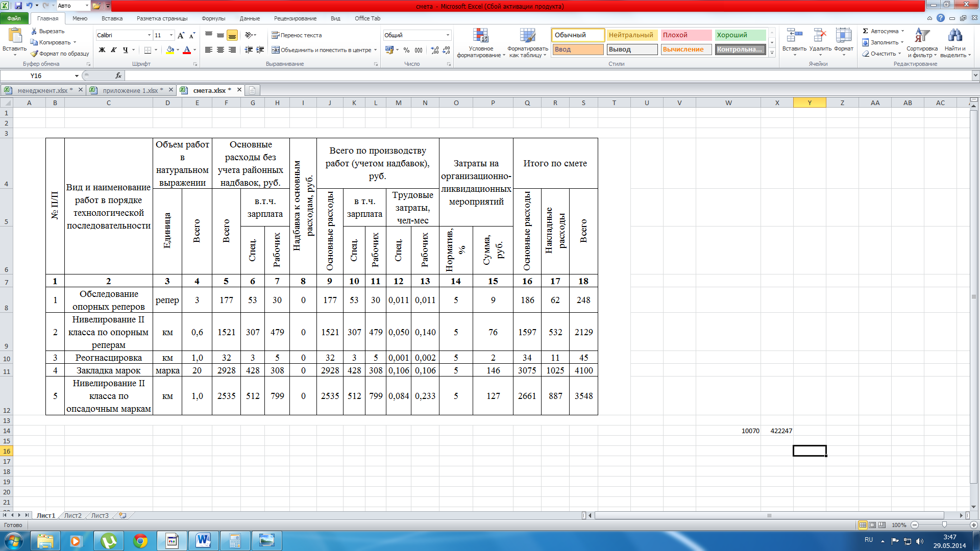Click the yellow fill color bucket

170,50
